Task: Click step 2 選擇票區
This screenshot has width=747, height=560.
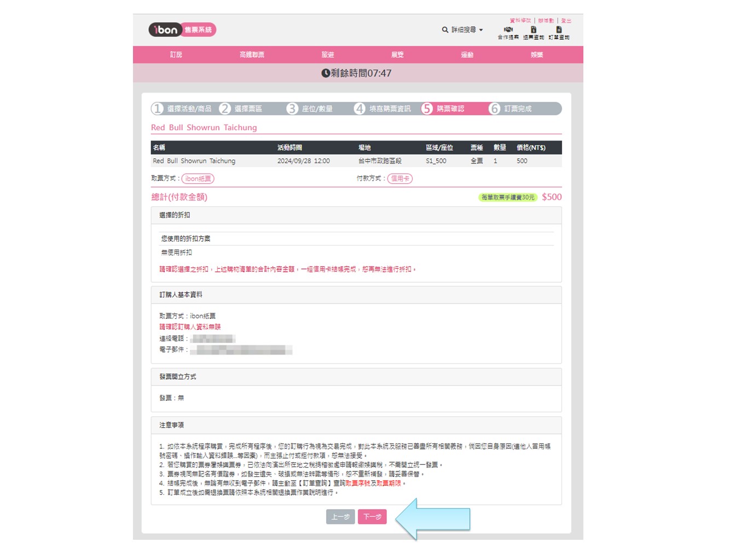Action: (x=241, y=108)
